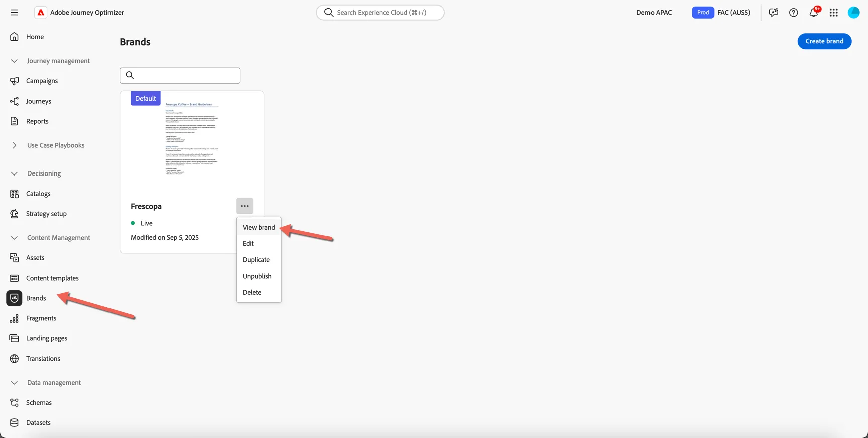Open the Datasets database icon
The width and height of the screenshot is (868, 438).
click(x=14, y=423)
